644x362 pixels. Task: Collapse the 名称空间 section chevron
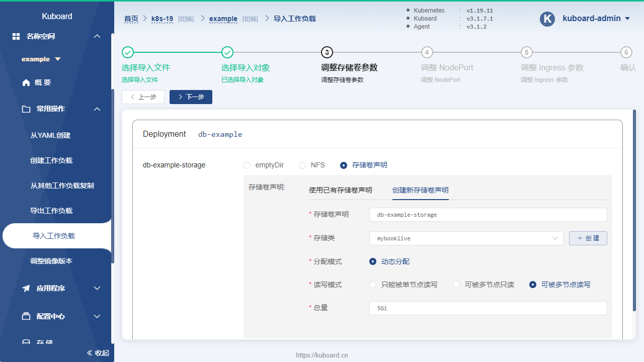click(98, 36)
